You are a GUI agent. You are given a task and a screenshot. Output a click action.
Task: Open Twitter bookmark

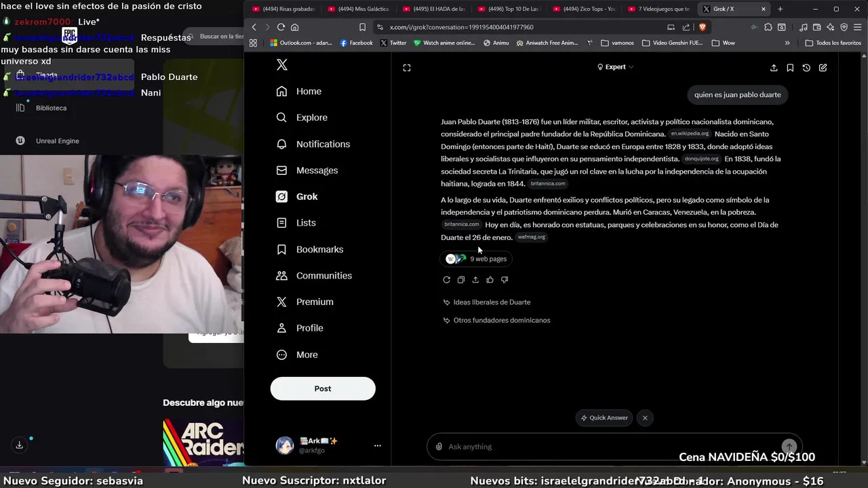393,43
